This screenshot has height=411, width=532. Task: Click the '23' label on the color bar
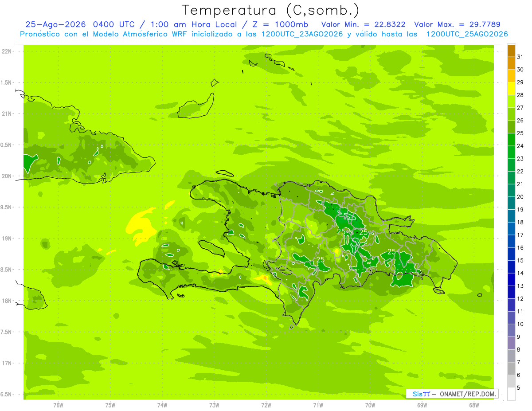520,159
